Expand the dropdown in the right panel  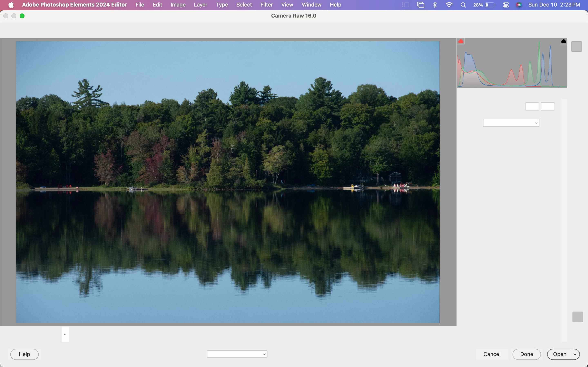511,123
